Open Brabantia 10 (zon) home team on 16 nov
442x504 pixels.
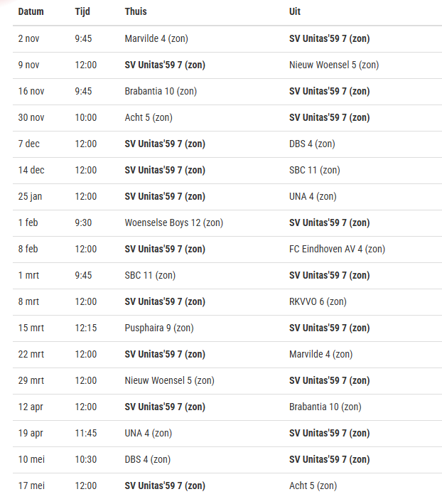(161, 91)
